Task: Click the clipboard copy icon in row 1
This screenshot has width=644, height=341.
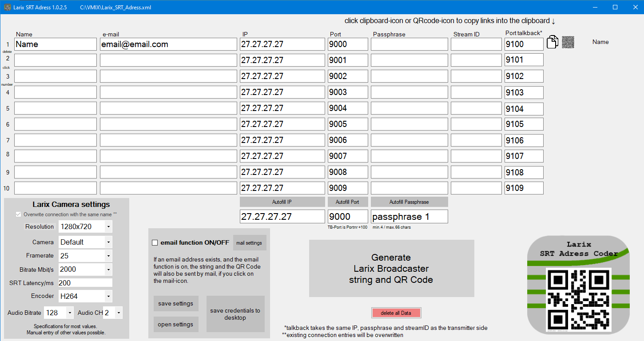Action: click(x=552, y=42)
